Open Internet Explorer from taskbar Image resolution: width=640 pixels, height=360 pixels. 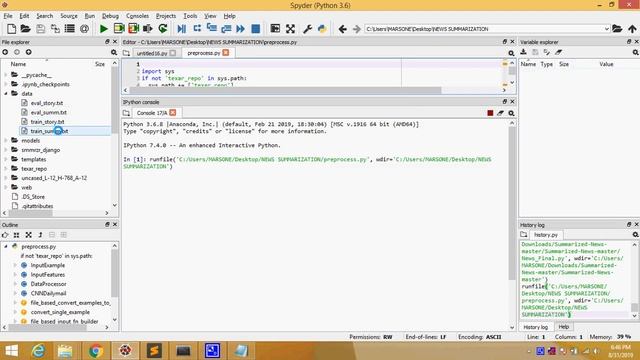click(38, 351)
